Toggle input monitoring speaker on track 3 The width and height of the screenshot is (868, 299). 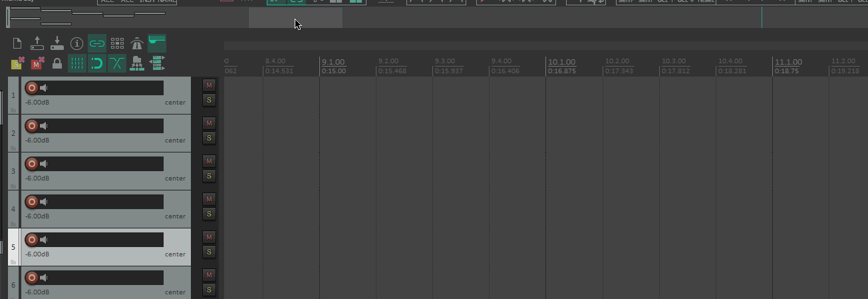pyautogui.click(x=44, y=164)
